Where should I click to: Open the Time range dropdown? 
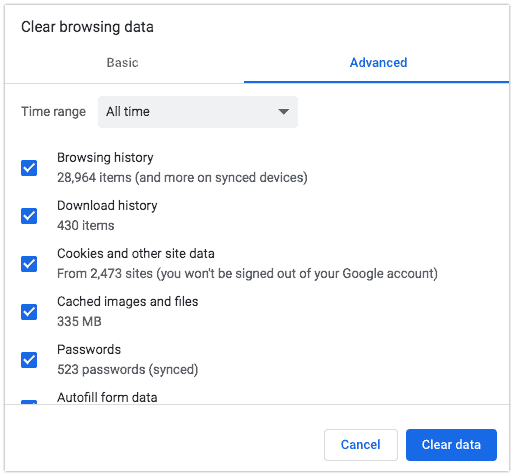pyautogui.click(x=198, y=112)
